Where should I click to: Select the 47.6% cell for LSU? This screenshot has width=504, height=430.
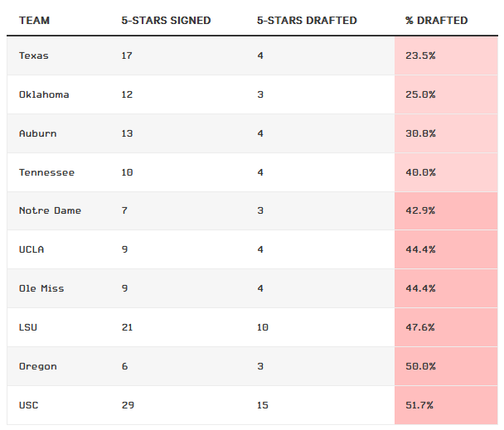420,327
